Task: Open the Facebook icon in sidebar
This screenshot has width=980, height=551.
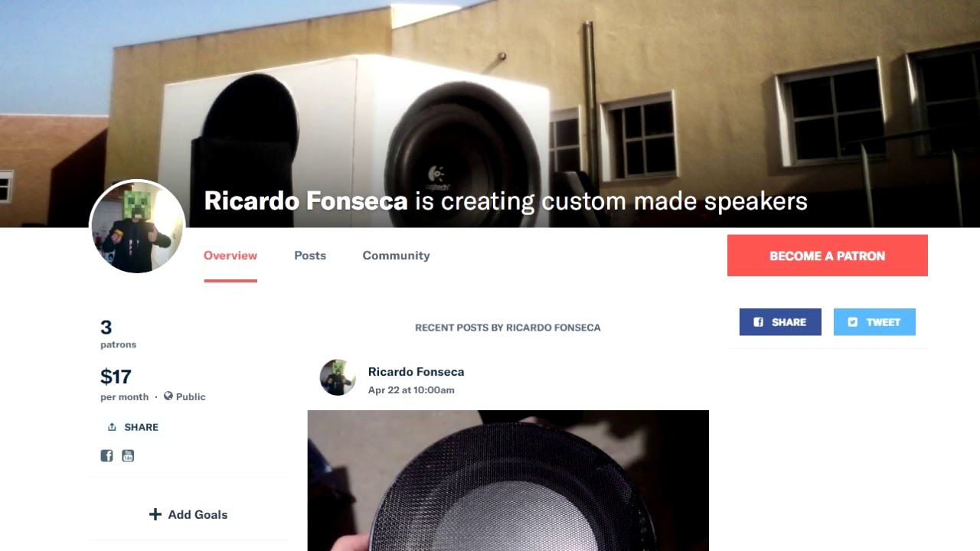Action: pyautogui.click(x=106, y=455)
